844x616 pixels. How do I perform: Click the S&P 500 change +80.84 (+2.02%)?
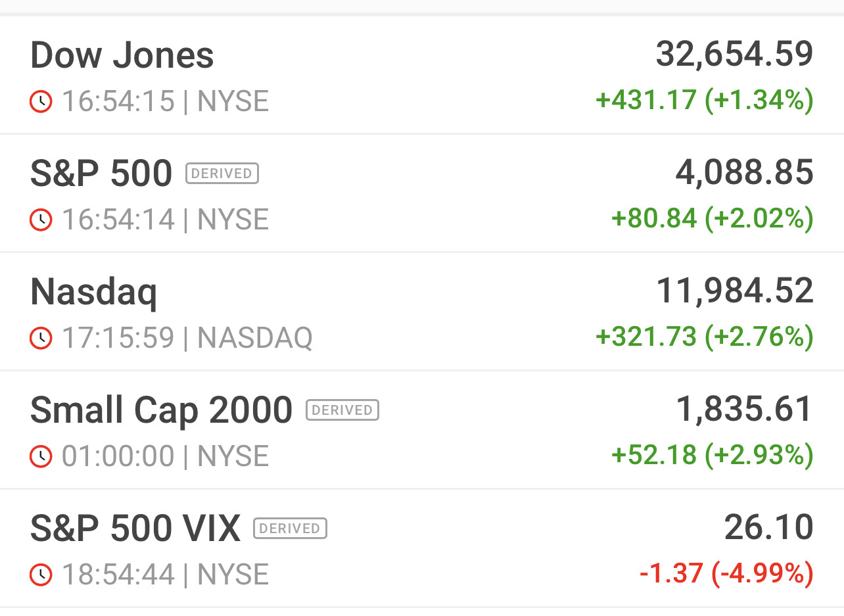pyautogui.click(x=712, y=218)
